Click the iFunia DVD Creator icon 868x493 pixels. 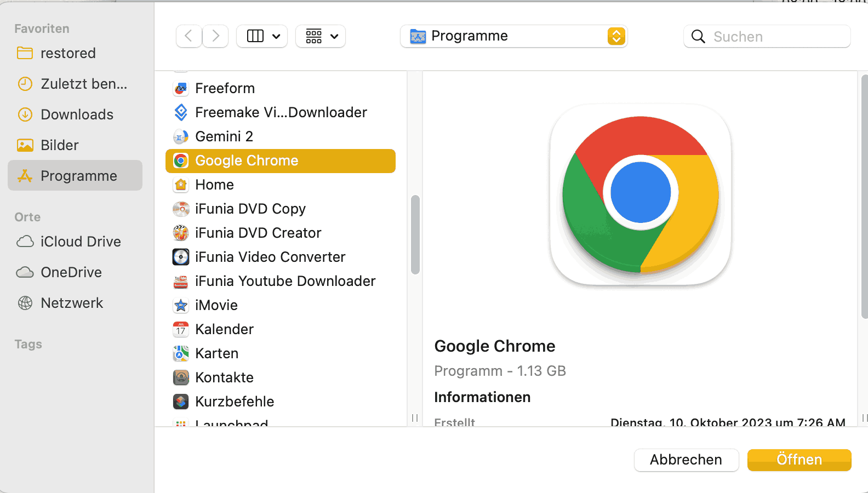181,233
